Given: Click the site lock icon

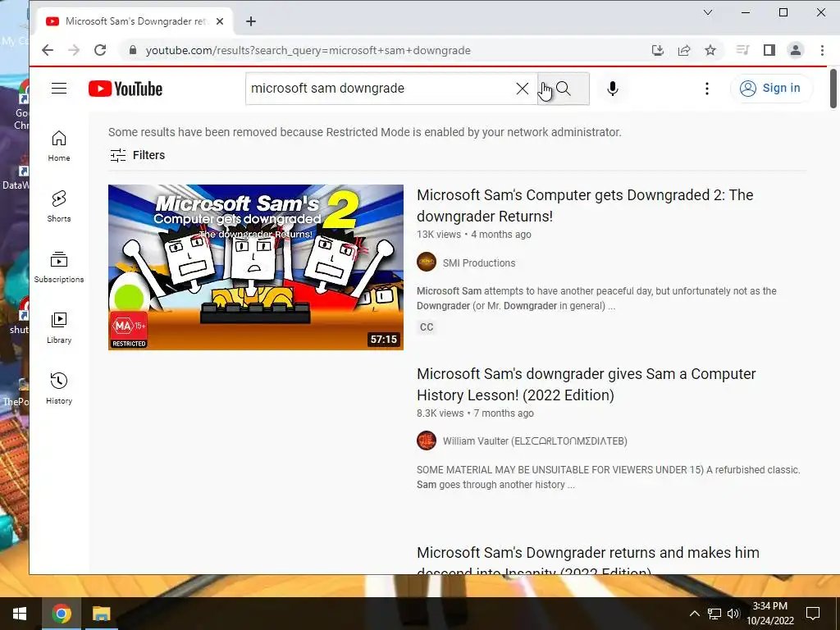Looking at the screenshot, I should coord(133,50).
